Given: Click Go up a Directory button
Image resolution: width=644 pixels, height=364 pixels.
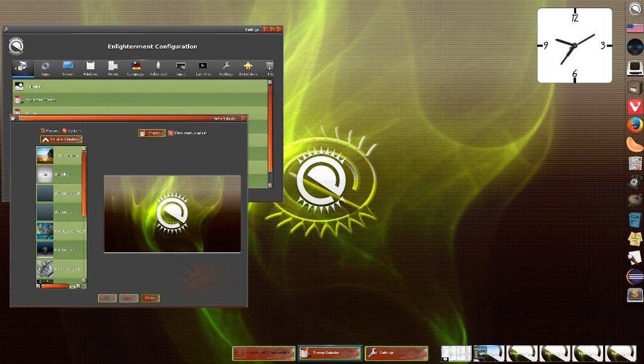Looking at the screenshot, I should 61,139.
